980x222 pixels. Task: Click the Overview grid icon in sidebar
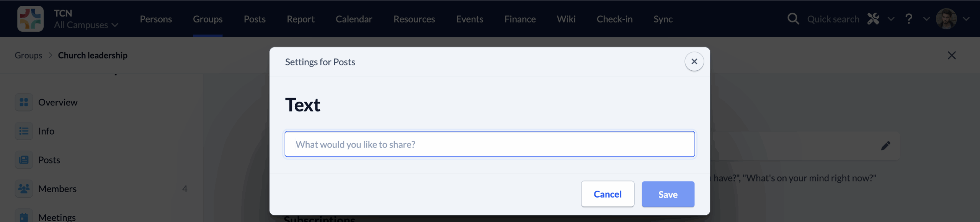[x=24, y=102]
